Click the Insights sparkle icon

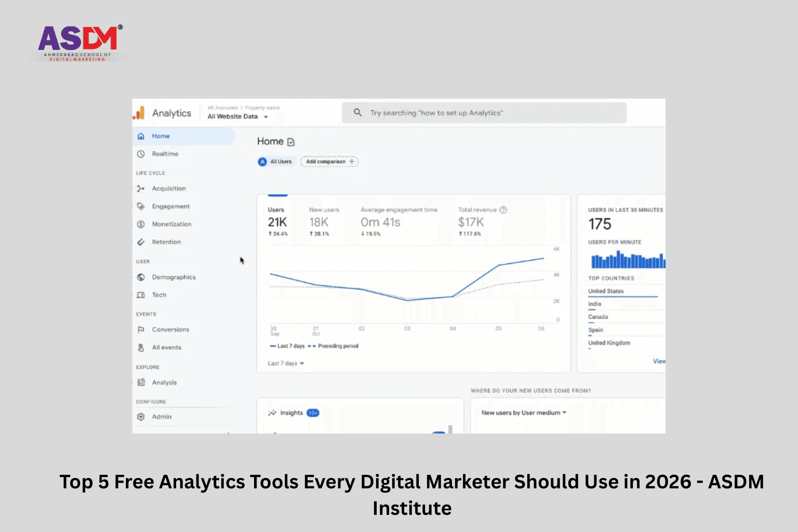click(x=272, y=413)
